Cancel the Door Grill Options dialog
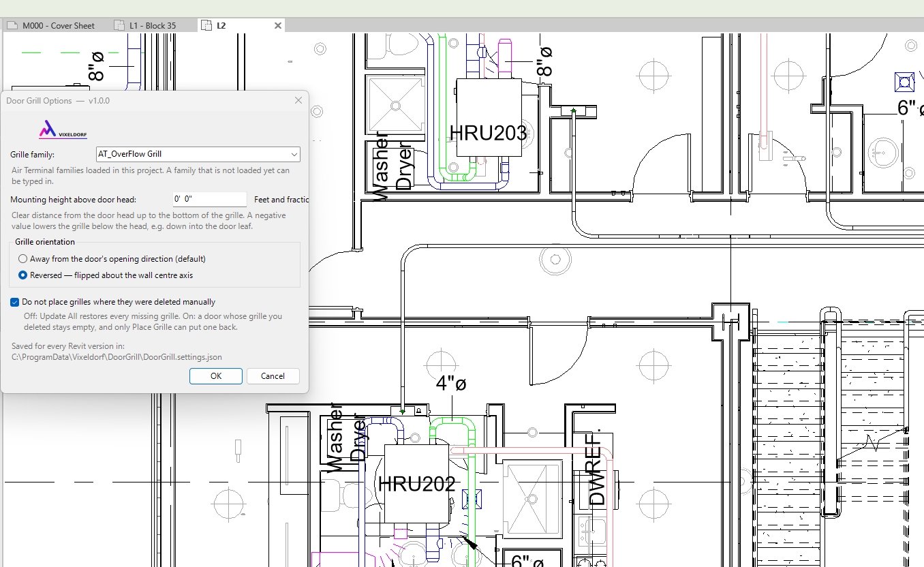Screen dimensions: 924x567 (273, 376)
